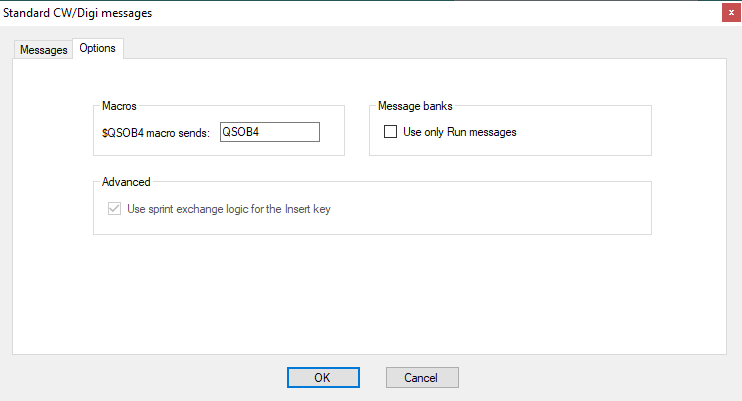Toggle the sprint exchange logic checkbox
This screenshot has height=401, width=742.
[114, 208]
